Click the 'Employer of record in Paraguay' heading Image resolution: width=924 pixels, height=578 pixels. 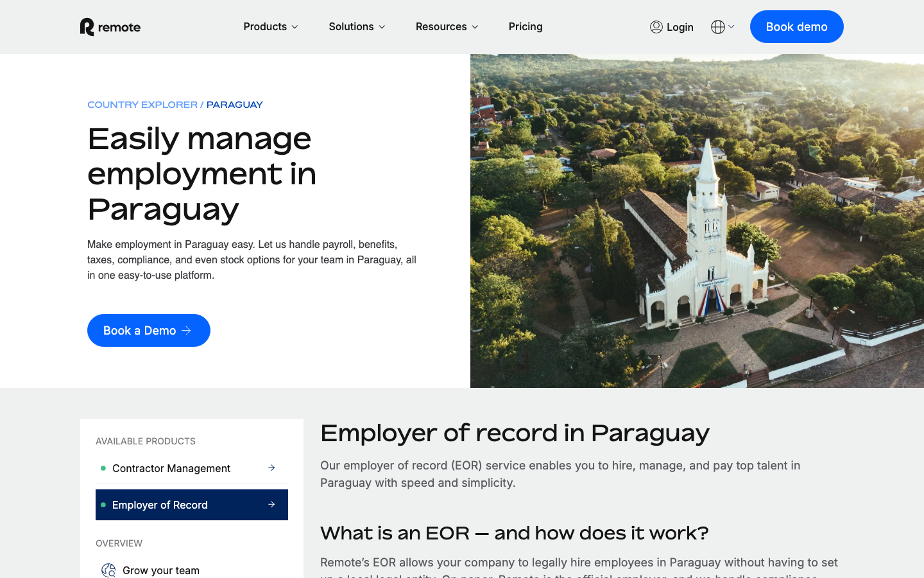(x=515, y=433)
